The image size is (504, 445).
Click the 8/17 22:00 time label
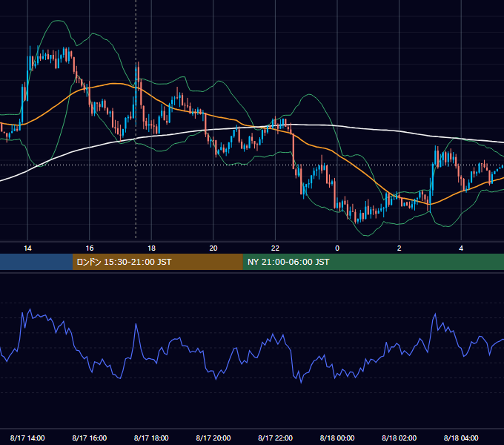(276, 438)
